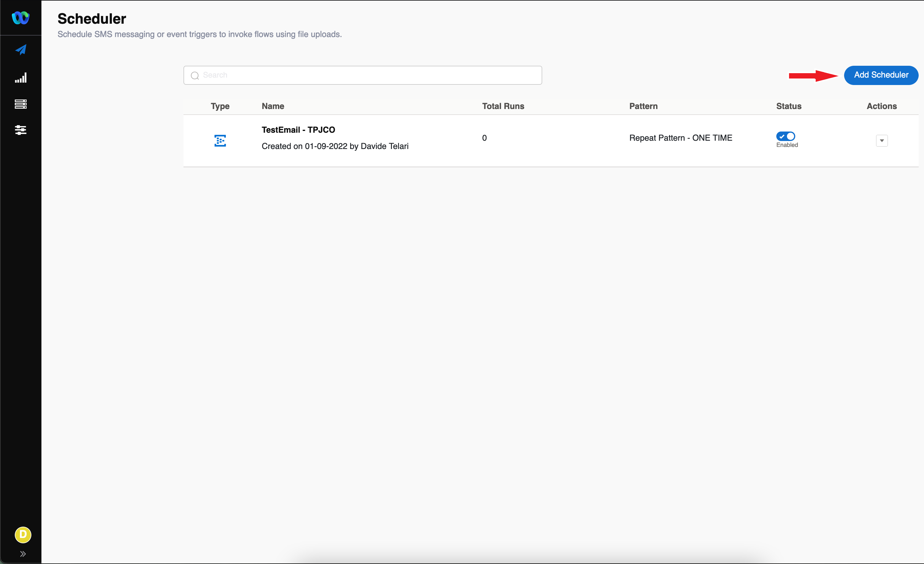Image resolution: width=924 pixels, height=564 pixels.
Task: Open the signal bars analytics icon
Action: (21, 78)
